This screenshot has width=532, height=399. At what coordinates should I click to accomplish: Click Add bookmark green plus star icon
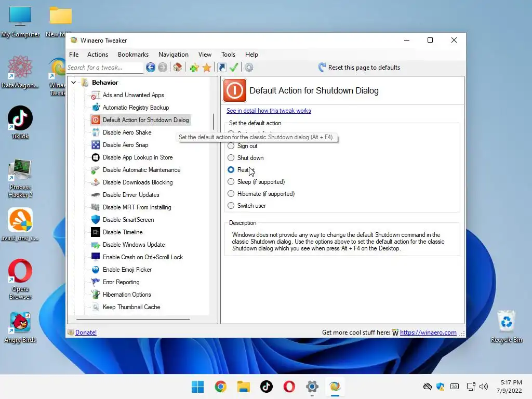coord(194,68)
